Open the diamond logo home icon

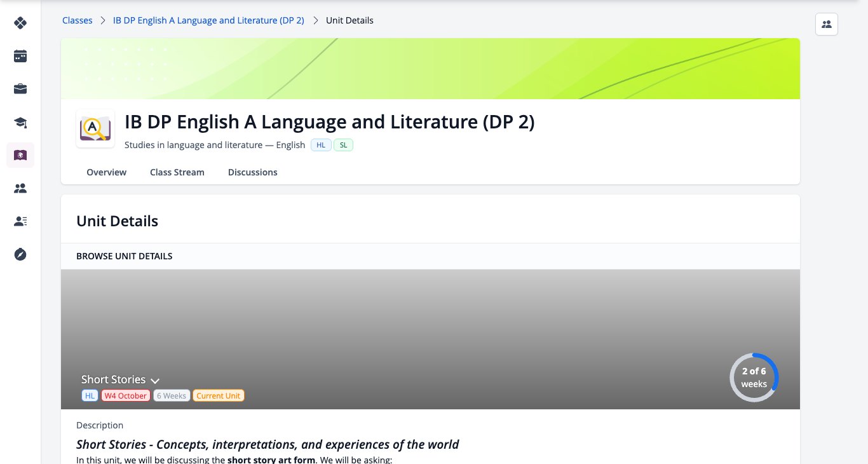pos(20,24)
